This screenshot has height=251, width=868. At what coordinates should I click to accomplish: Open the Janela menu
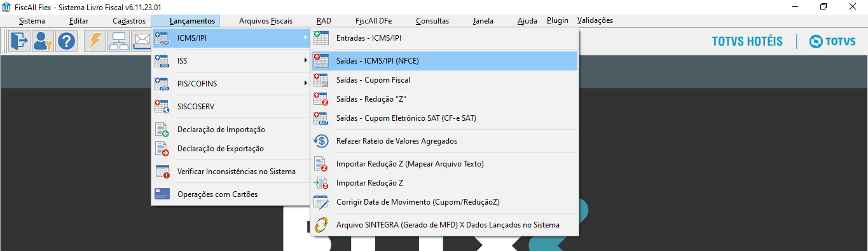coord(483,21)
